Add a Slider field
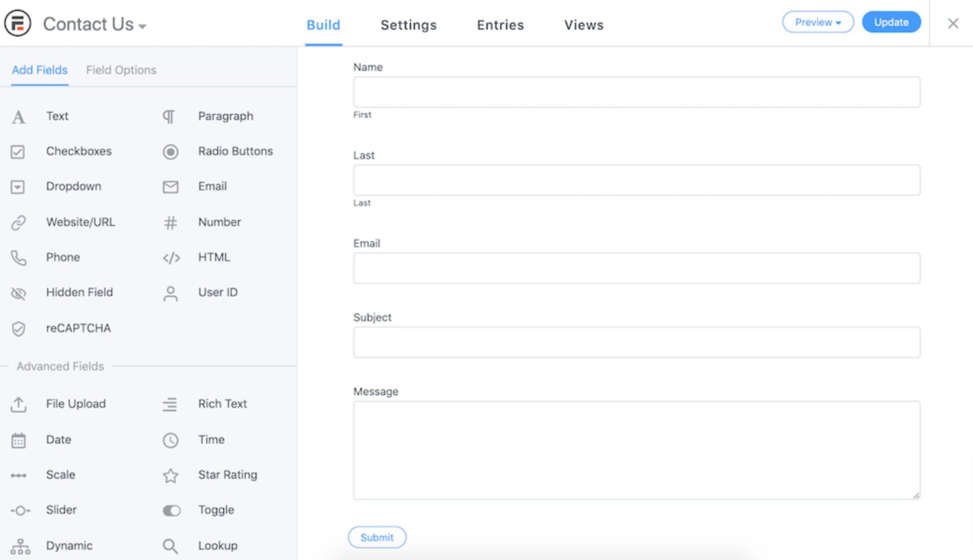 pyautogui.click(x=61, y=510)
